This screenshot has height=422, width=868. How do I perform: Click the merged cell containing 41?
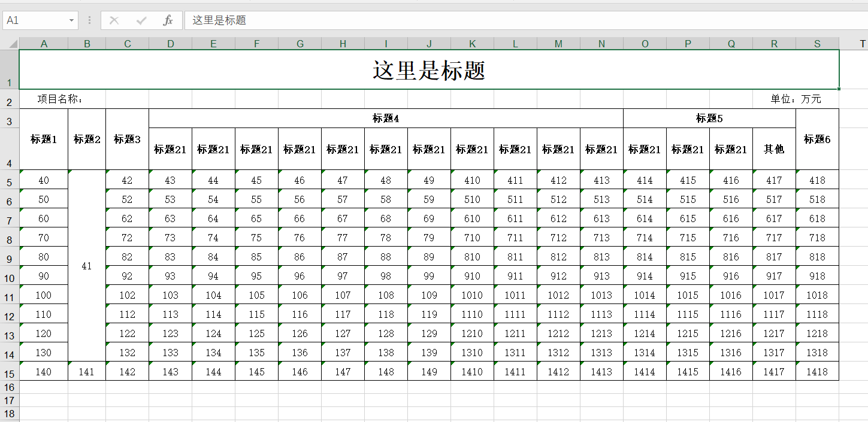(x=87, y=266)
